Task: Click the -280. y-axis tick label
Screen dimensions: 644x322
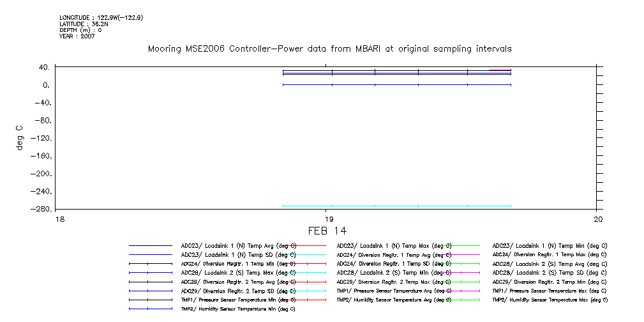Action: point(40,210)
